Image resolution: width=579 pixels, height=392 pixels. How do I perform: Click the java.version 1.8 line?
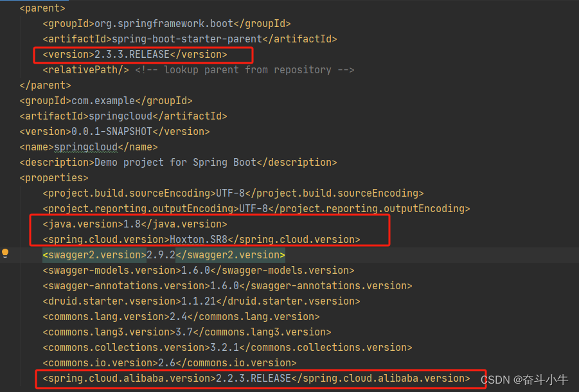click(135, 224)
